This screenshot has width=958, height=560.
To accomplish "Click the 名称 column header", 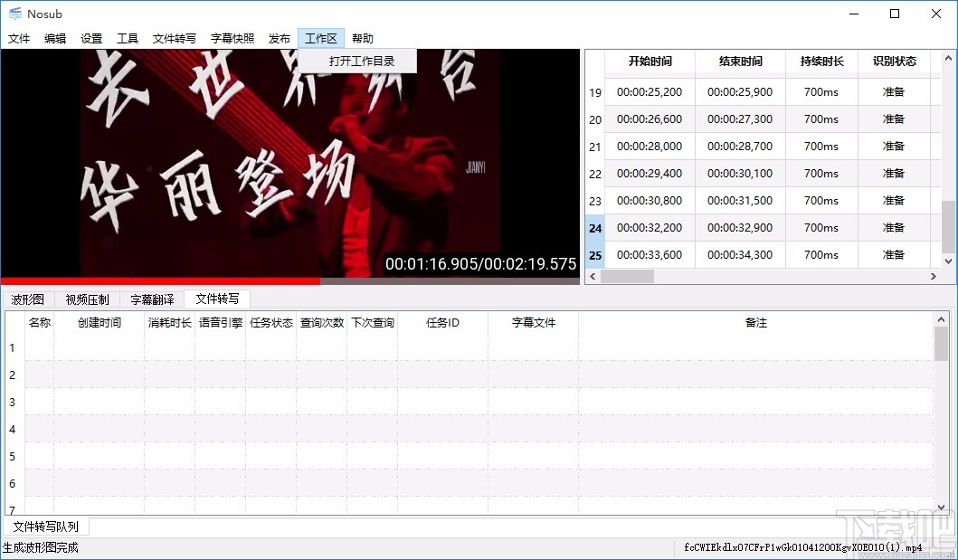I will [40, 322].
